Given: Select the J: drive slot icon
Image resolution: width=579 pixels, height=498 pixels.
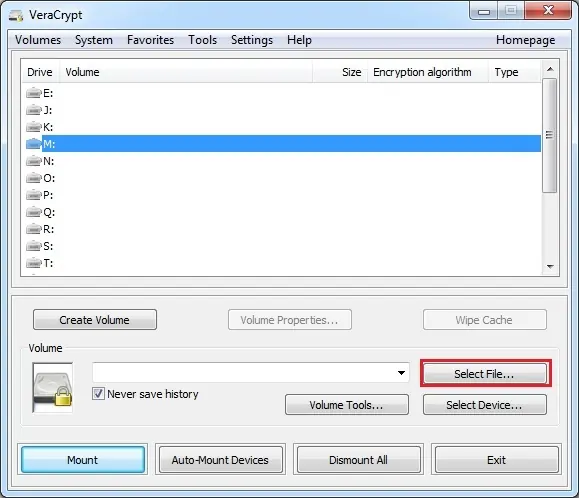Looking at the screenshot, I should (33, 110).
